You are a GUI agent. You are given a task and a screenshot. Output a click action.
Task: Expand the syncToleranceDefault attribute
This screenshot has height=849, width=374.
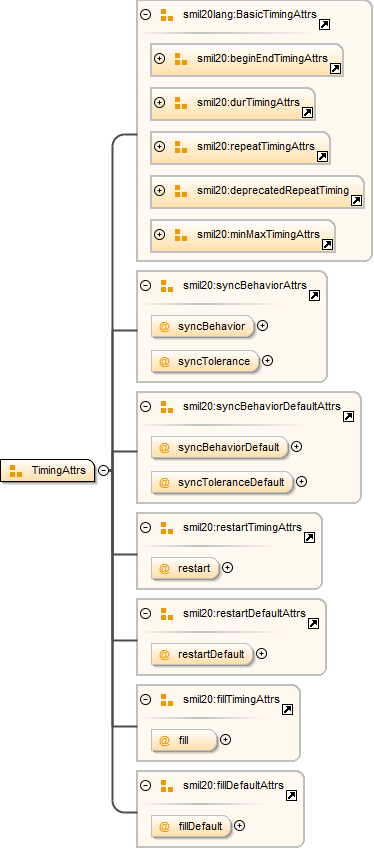pos(301,481)
